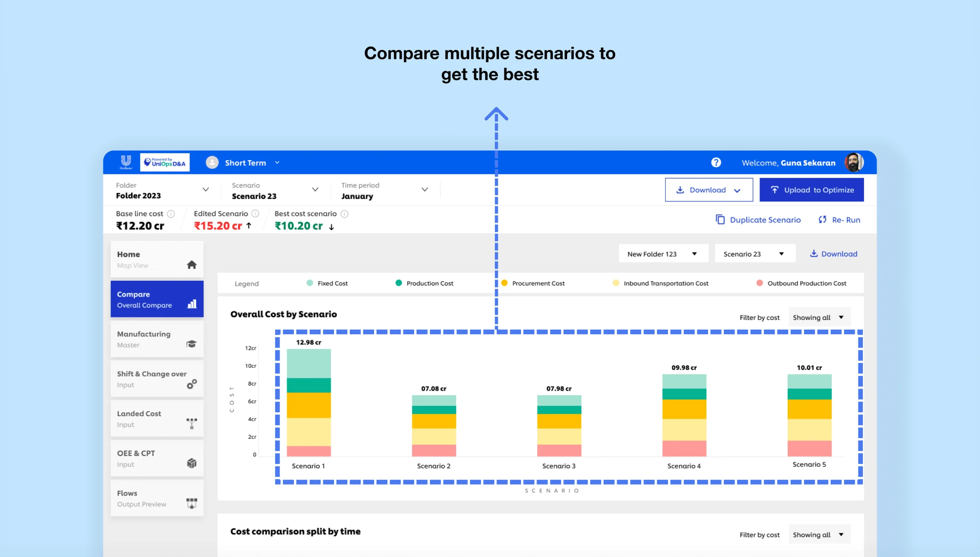The width and height of the screenshot is (980, 557).
Task: Click the Manufacturing graduation cap icon
Action: [x=191, y=344]
